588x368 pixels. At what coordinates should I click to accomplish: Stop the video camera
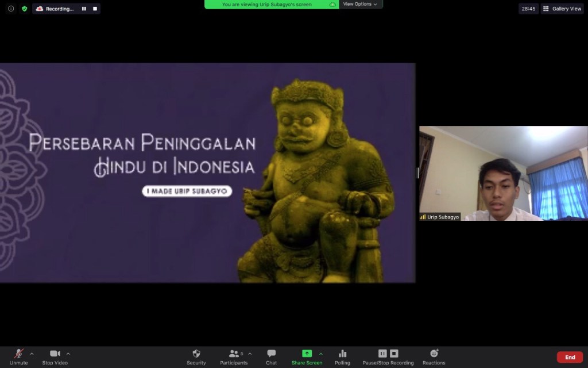coord(55,356)
